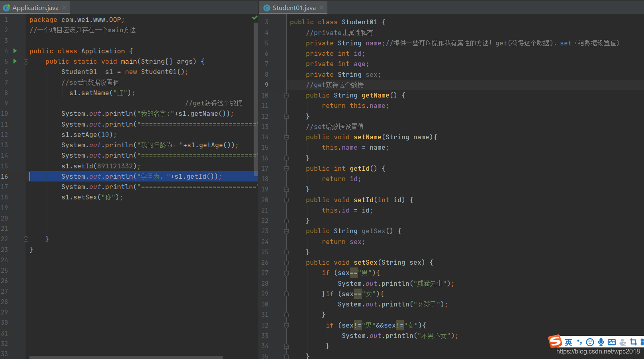Fold end marker of setId at line 22

pyautogui.click(x=286, y=221)
